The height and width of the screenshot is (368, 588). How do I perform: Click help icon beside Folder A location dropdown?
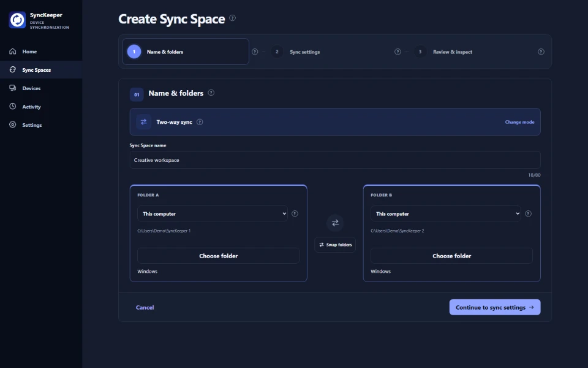(295, 213)
